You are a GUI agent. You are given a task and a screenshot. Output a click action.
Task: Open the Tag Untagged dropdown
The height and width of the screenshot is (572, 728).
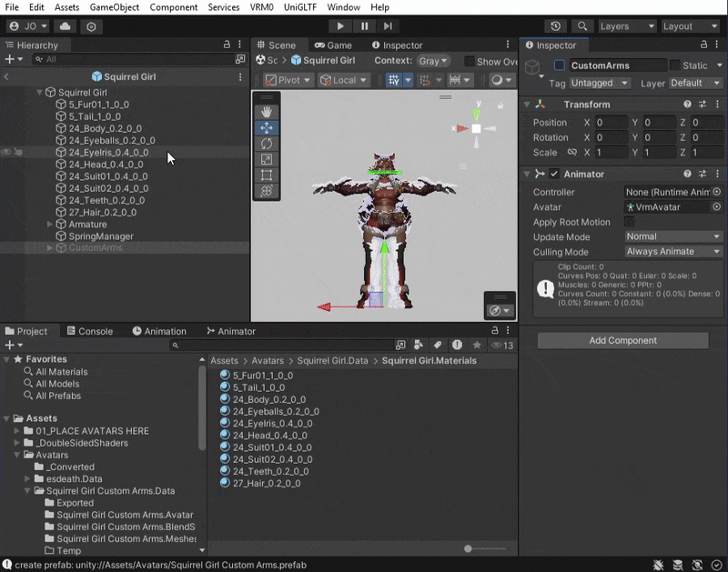[x=600, y=83]
